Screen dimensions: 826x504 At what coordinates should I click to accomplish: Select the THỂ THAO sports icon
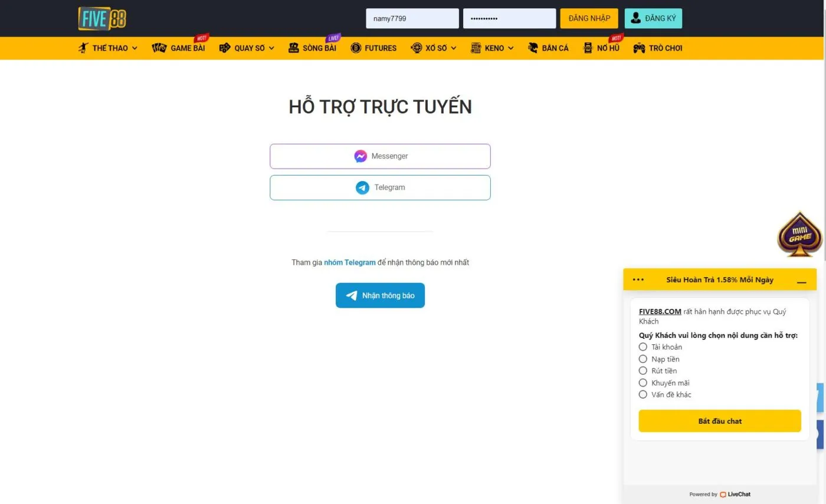click(x=83, y=48)
